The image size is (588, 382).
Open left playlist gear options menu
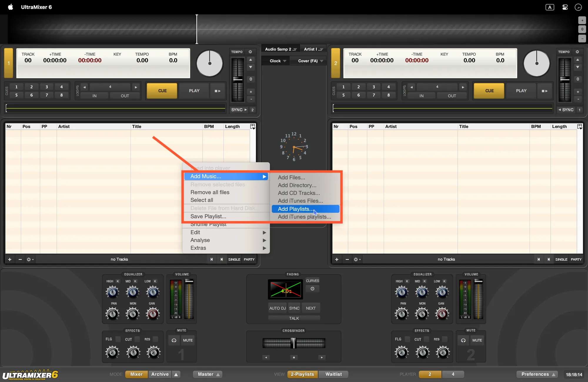pyautogui.click(x=30, y=259)
